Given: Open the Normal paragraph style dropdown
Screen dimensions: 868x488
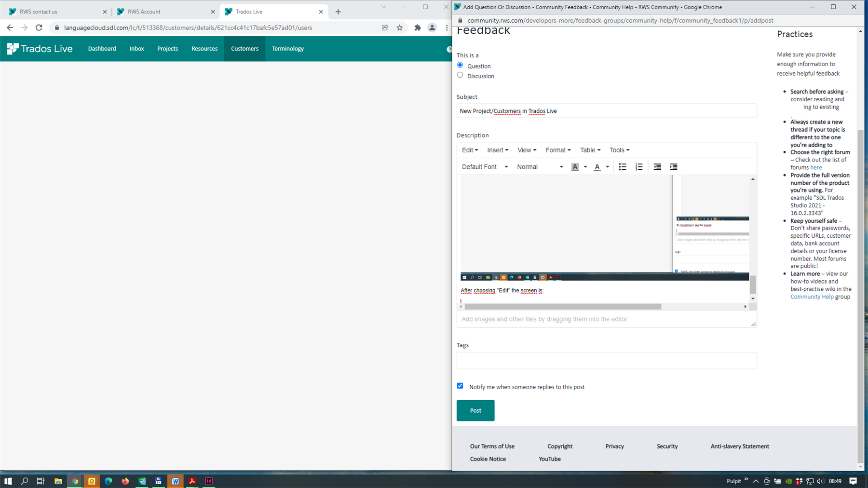Looking at the screenshot, I should click(x=539, y=166).
